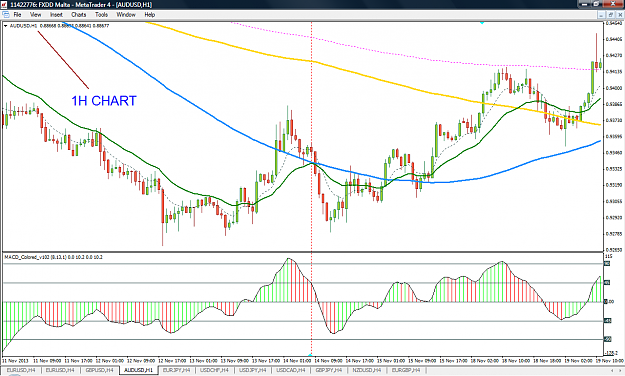Viewport: 625px width, 376px height.
Task: Switch to the EURGBP,H4 chart tab
Action: (x=405, y=370)
